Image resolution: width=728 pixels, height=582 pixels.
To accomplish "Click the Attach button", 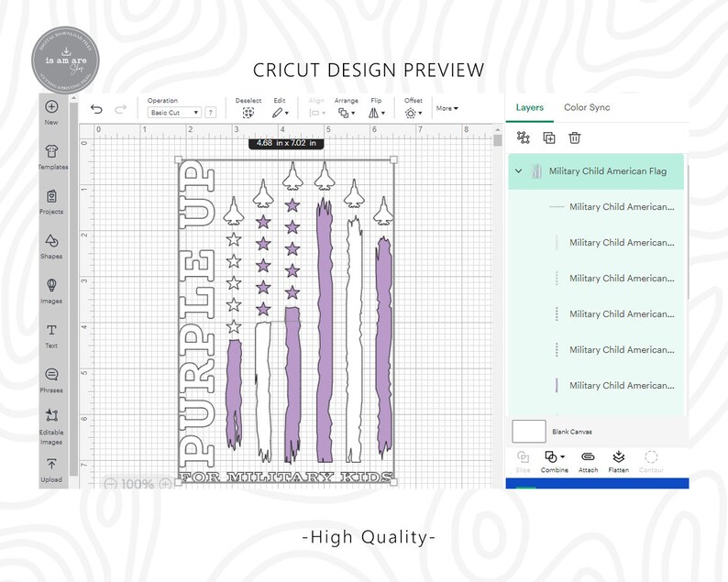I will point(588,462).
